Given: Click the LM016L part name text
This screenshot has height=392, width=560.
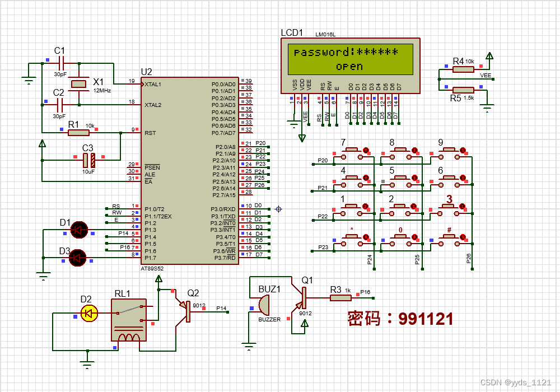Looking at the screenshot, I should point(325,35).
